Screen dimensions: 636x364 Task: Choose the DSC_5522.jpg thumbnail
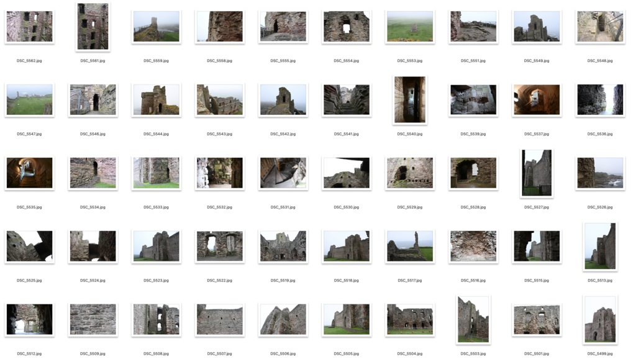[x=219, y=246]
